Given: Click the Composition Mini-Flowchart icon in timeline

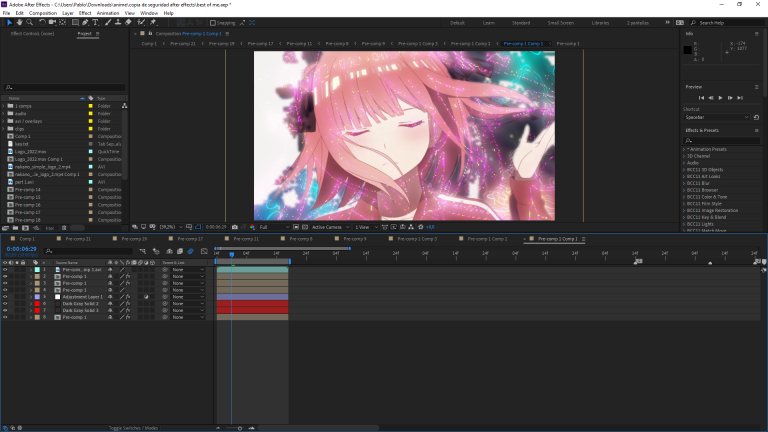Looking at the screenshot, I should [x=143, y=251].
